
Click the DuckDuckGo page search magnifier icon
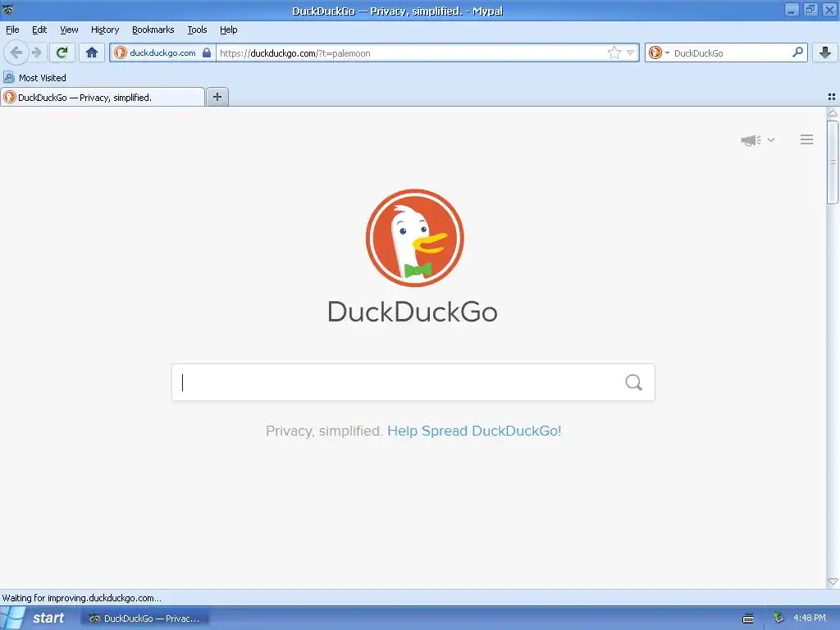pos(634,382)
